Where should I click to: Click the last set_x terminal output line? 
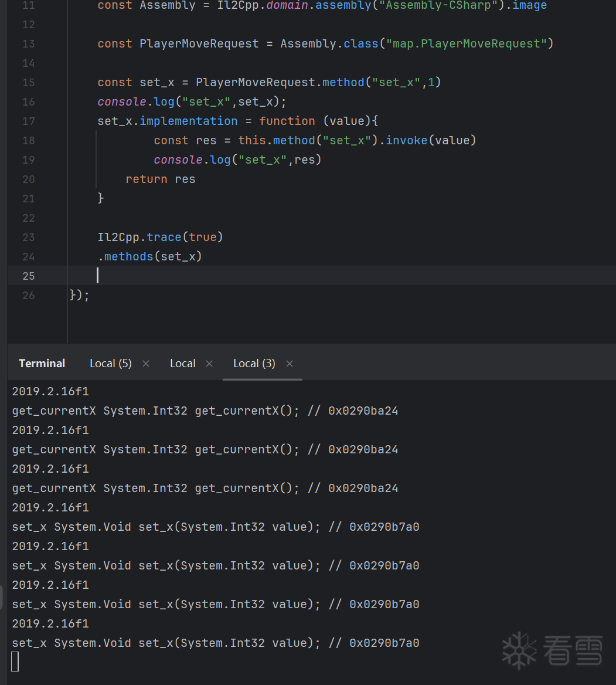click(x=215, y=643)
